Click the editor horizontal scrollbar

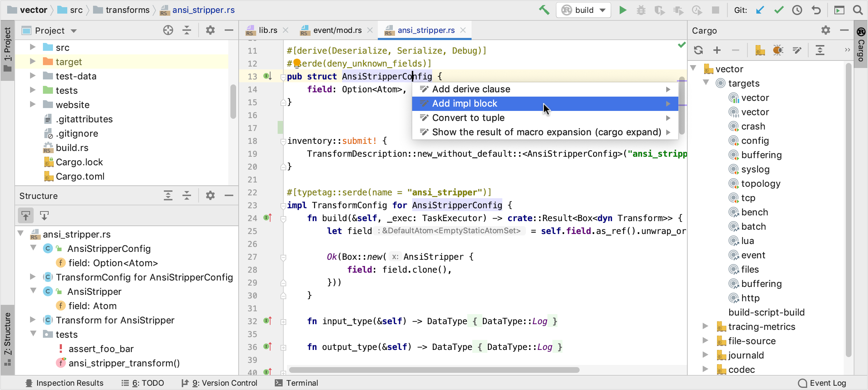pyautogui.click(x=434, y=370)
